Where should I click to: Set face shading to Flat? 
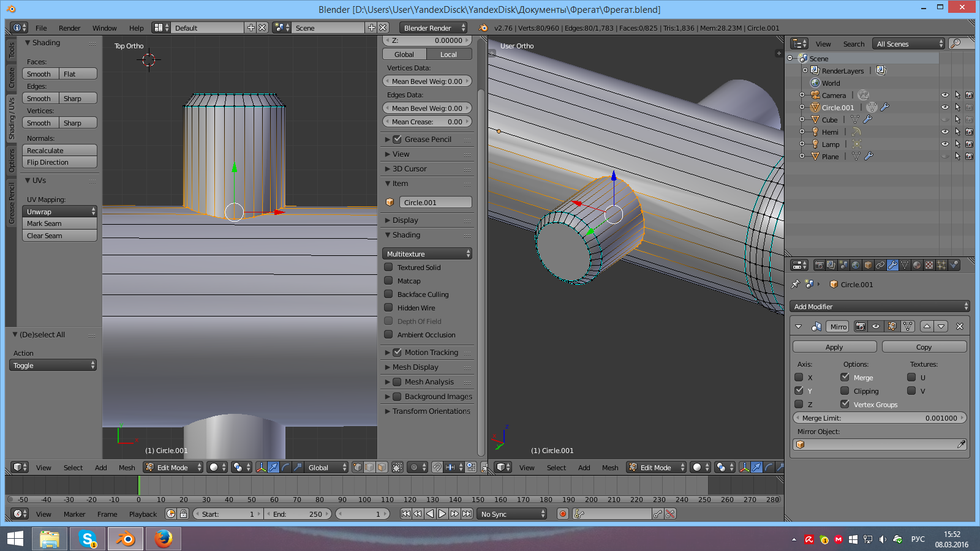(78, 73)
